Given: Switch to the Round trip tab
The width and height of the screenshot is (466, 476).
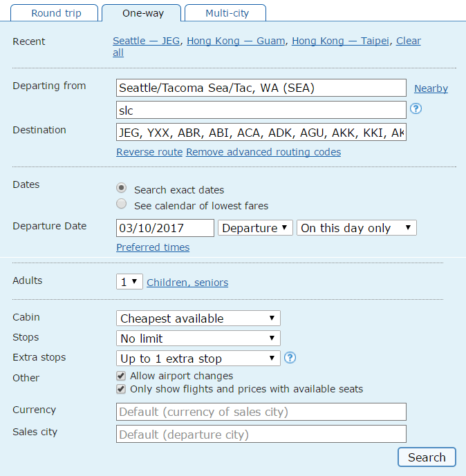Looking at the screenshot, I should [x=56, y=13].
